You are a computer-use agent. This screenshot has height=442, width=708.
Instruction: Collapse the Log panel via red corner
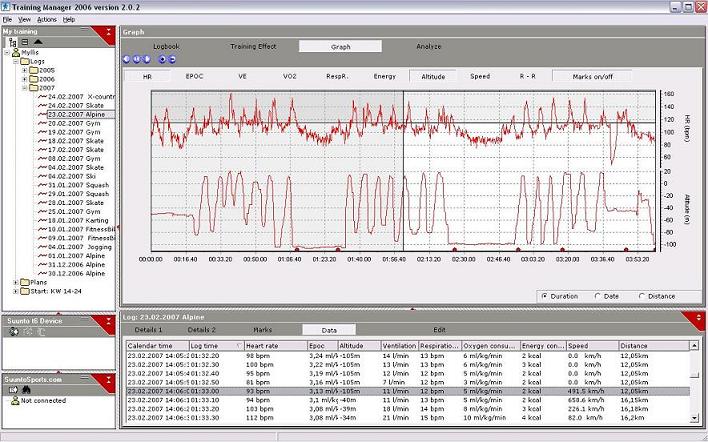[x=699, y=317]
